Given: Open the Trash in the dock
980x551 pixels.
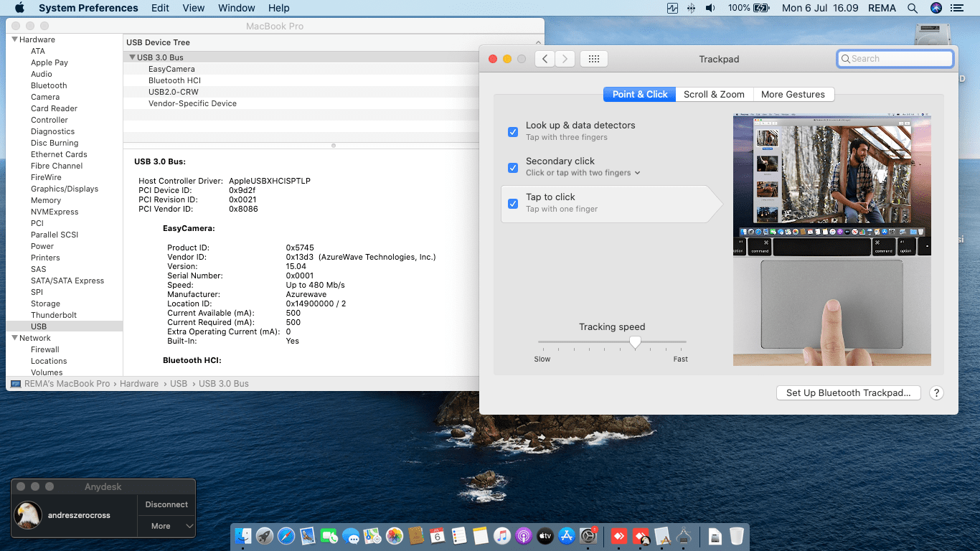Looking at the screenshot, I should 737,536.
